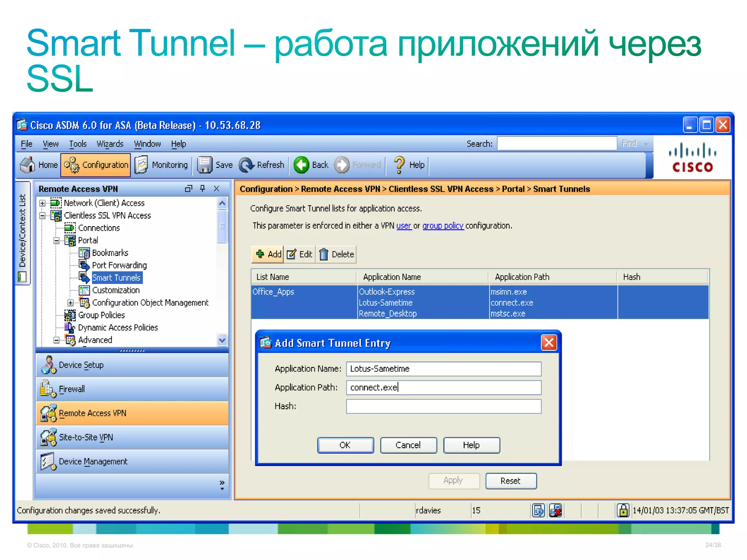747x560 pixels.
Task: Open the Help menu in menu bar
Action: (178, 144)
